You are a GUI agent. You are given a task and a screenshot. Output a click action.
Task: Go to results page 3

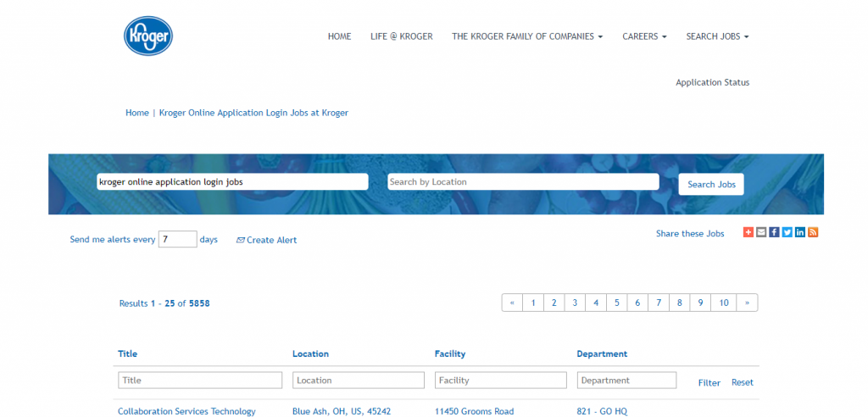pos(576,303)
